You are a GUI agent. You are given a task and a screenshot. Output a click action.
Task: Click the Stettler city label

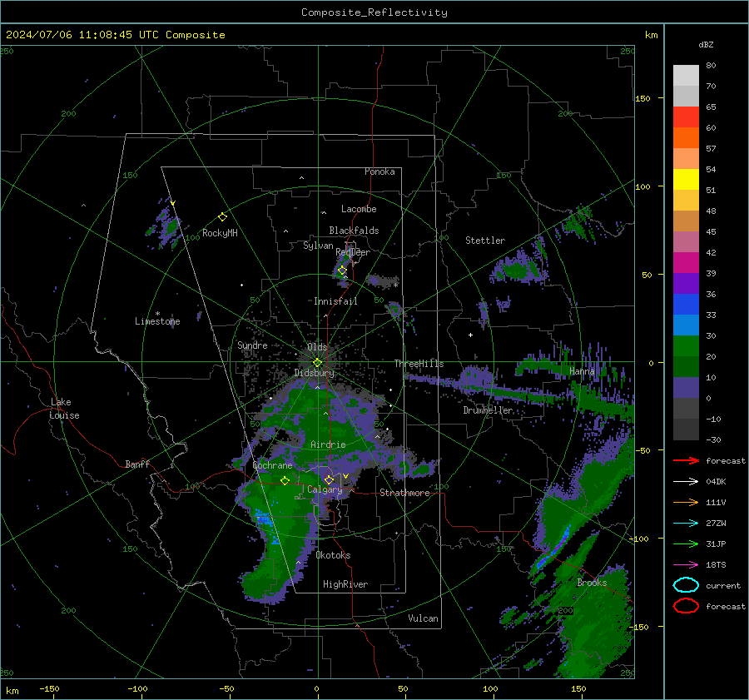click(485, 241)
